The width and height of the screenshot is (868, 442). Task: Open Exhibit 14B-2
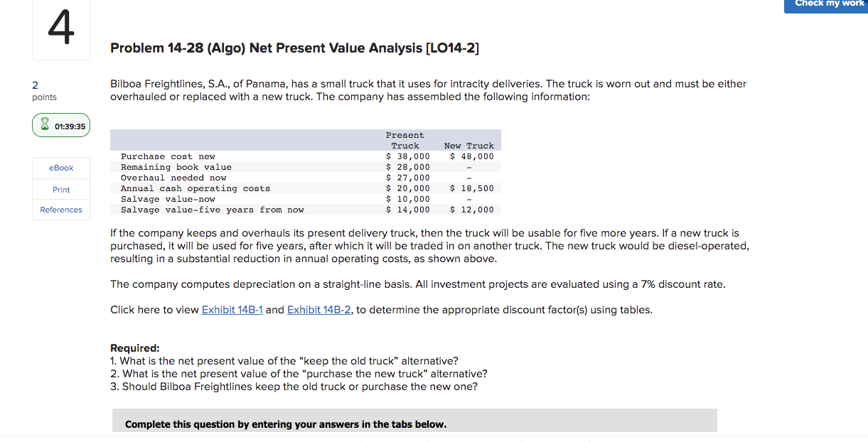click(x=319, y=309)
